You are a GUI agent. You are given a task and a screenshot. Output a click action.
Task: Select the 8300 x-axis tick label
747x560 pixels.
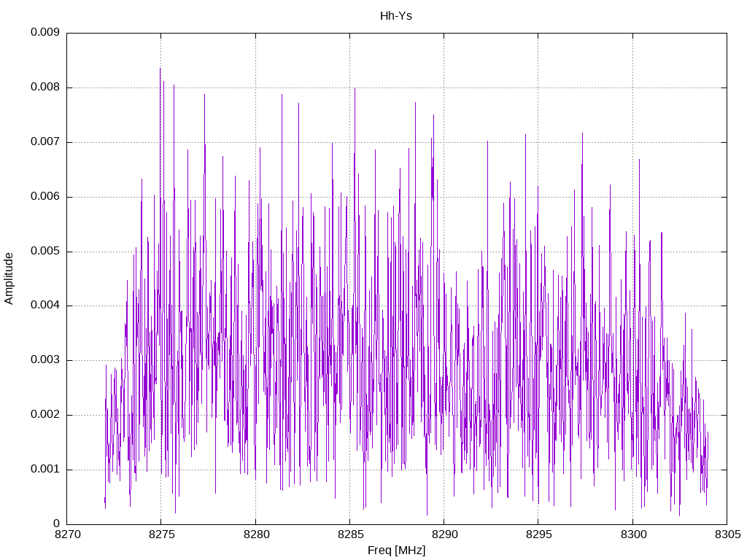point(634,534)
